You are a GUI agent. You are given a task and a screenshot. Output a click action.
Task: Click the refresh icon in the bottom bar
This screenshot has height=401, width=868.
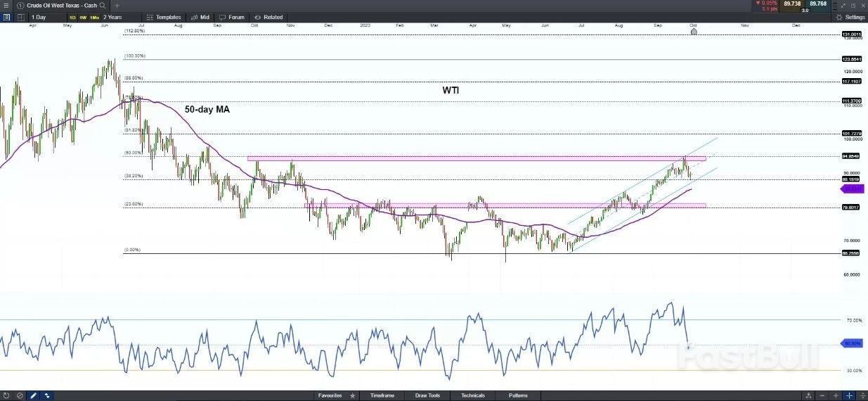point(6,395)
